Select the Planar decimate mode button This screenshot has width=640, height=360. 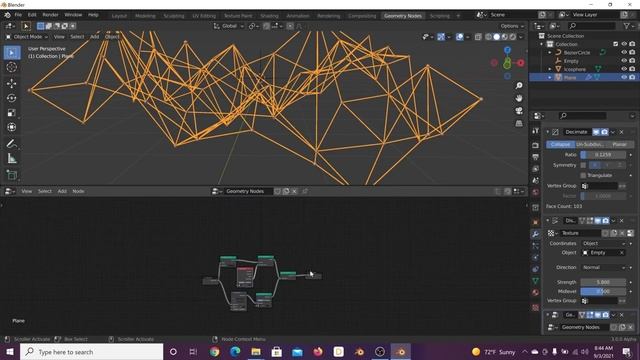coord(620,144)
